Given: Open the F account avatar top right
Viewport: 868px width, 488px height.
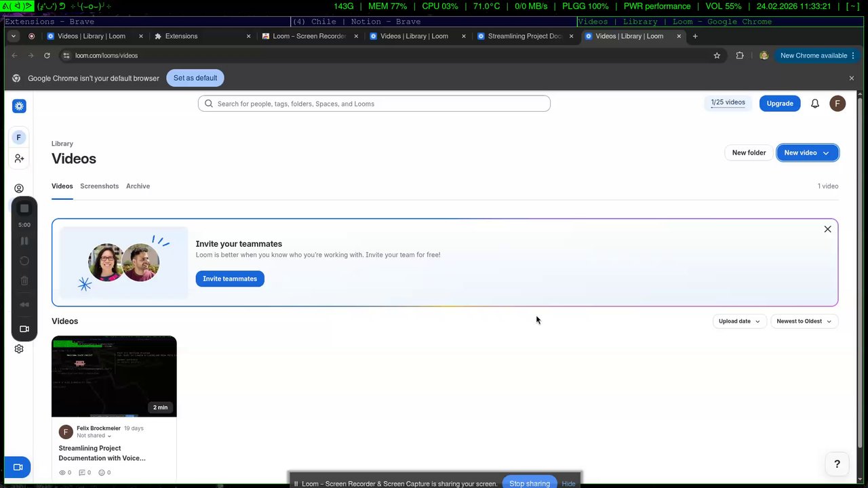Looking at the screenshot, I should pos(837,104).
